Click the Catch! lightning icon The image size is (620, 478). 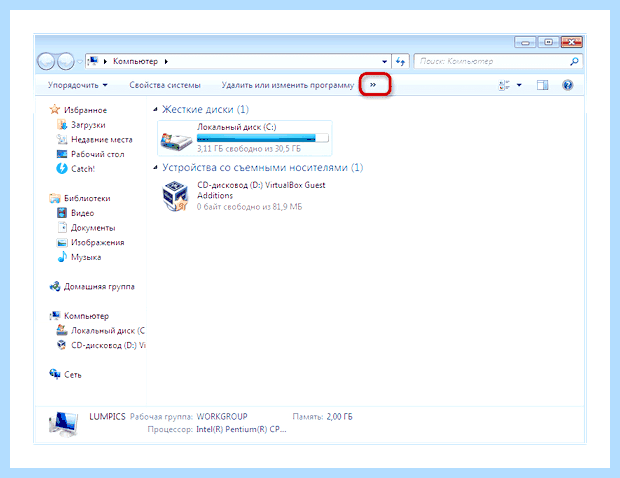[62, 168]
